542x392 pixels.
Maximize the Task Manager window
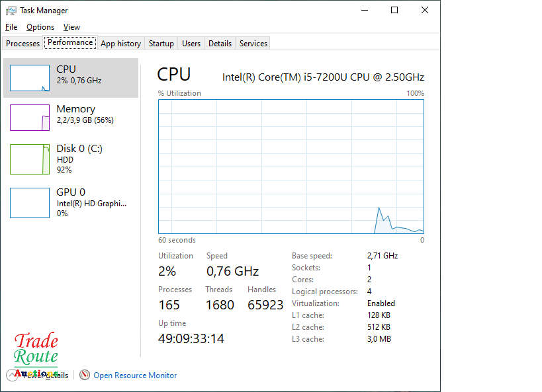(x=394, y=11)
